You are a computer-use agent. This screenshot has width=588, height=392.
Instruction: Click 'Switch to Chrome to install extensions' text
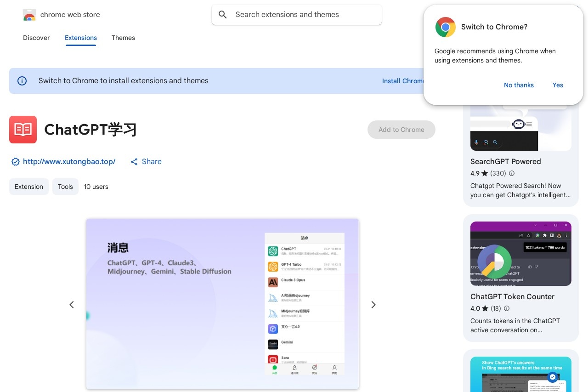pos(124,81)
